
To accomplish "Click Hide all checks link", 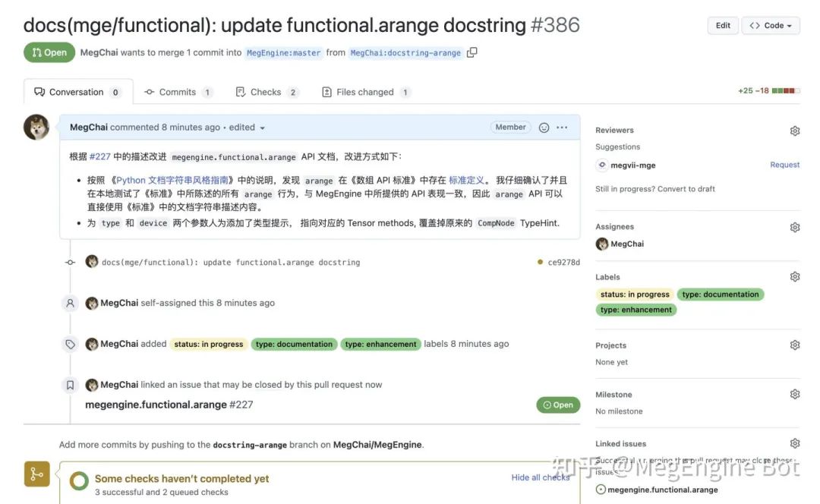I will pyautogui.click(x=541, y=477).
